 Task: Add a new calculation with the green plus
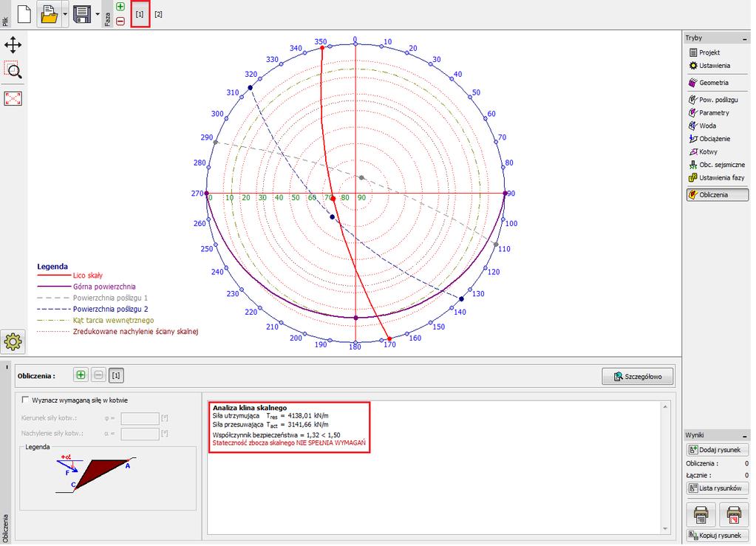click(x=81, y=375)
